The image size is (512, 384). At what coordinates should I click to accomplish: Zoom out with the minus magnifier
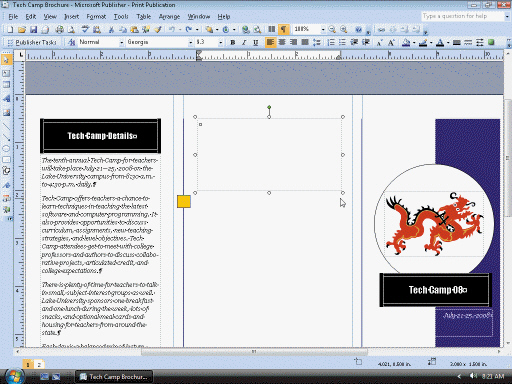(x=332, y=30)
